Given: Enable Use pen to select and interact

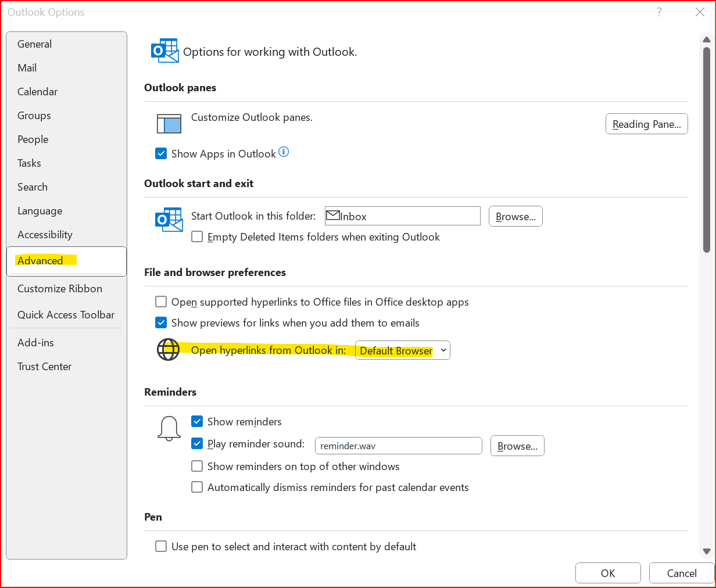Looking at the screenshot, I should point(162,547).
